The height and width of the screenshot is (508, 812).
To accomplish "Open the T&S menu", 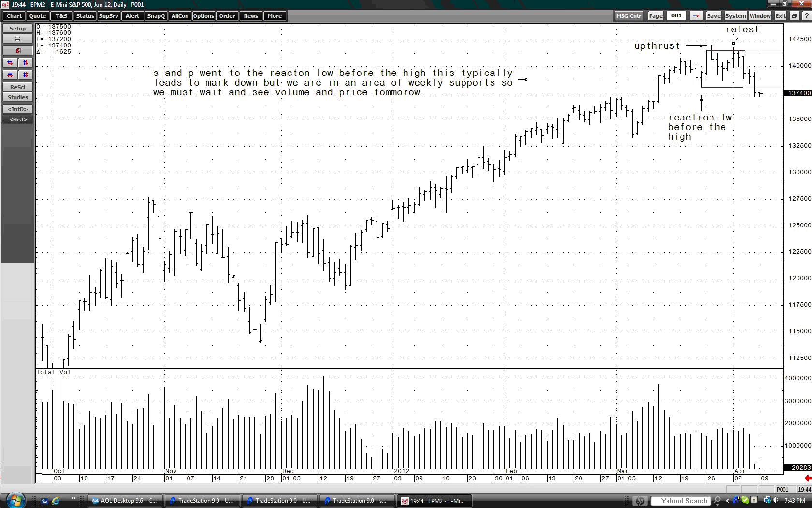I will [61, 16].
